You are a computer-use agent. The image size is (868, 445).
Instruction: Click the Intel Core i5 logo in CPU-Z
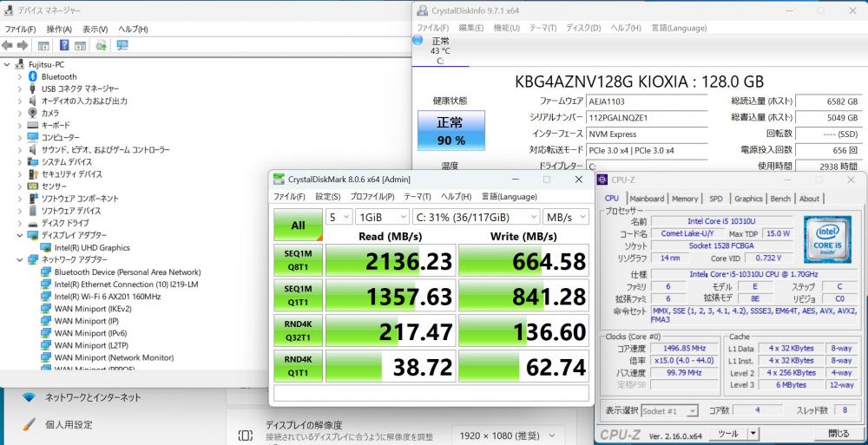(827, 239)
